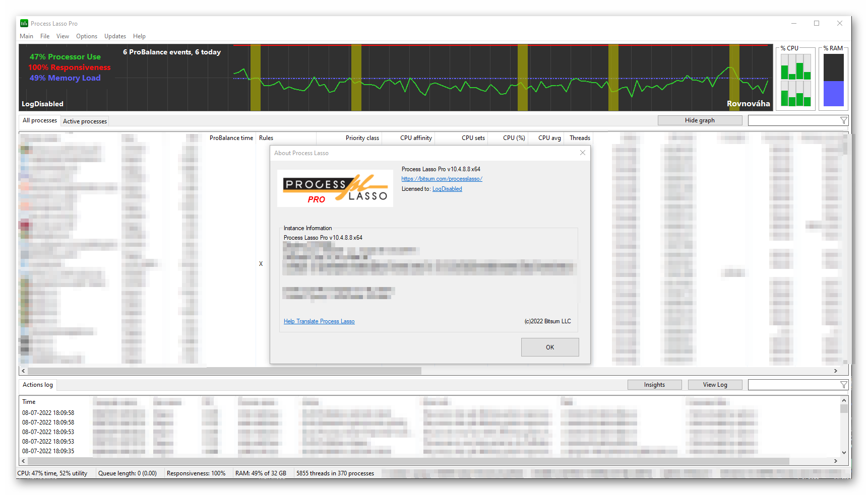Switch to the Active processes tab
The height and width of the screenshot is (495, 868).
click(x=85, y=121)
